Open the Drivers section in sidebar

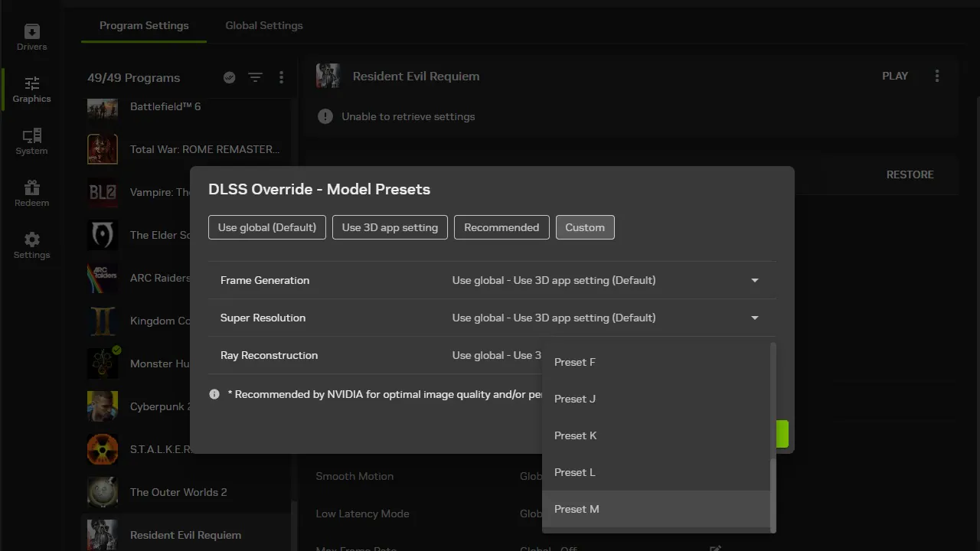click(x=31, y=37)
